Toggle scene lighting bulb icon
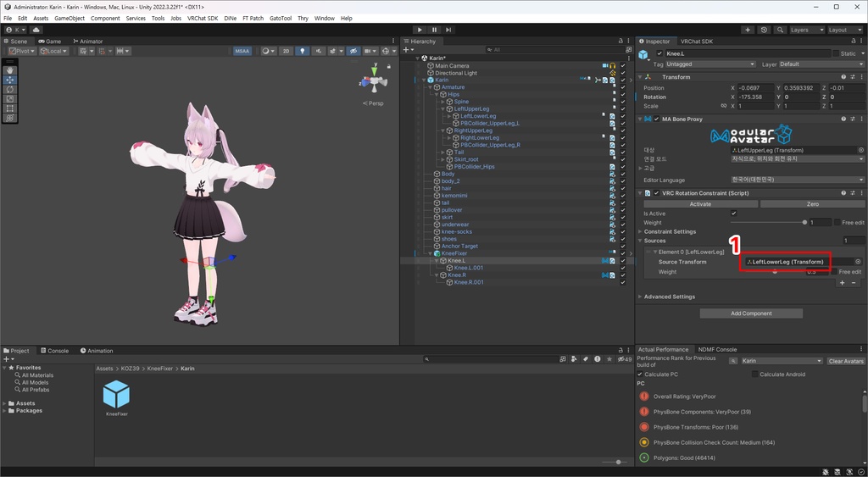The height and width of the screenshot is (477, 868). point(301,51)
